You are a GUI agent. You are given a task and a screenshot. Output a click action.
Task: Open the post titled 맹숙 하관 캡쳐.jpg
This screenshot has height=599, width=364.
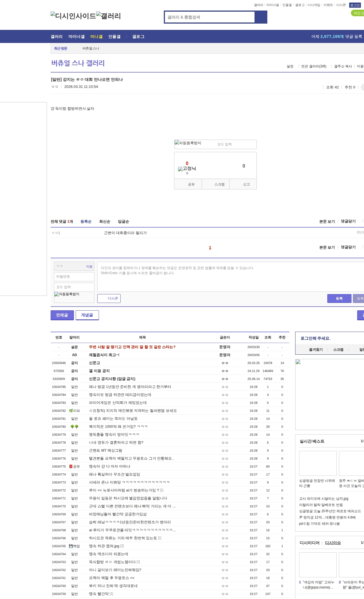[x=104, y=546]
